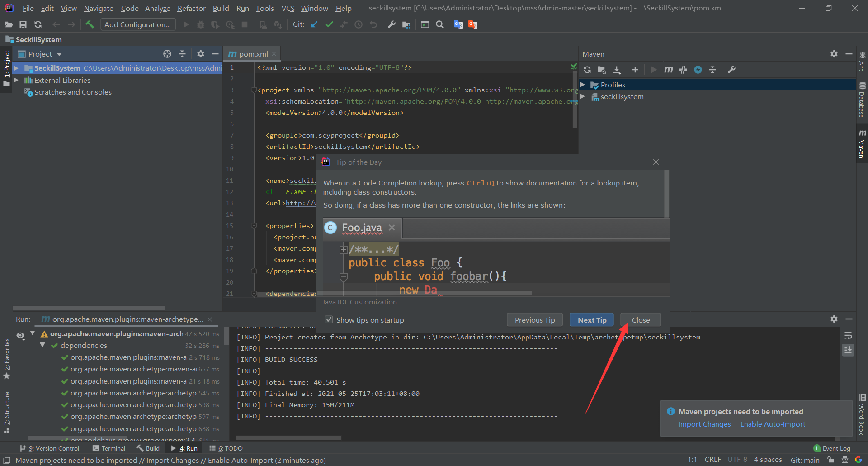Image resolution: width=868 pixels, height=466 pixels.
Task: Collapse maven-archetype root node in Run tree
Action: click(33, 333)
